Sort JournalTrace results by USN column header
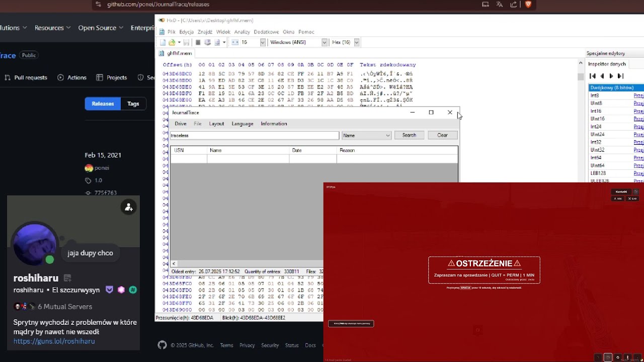 click(189, 150)
